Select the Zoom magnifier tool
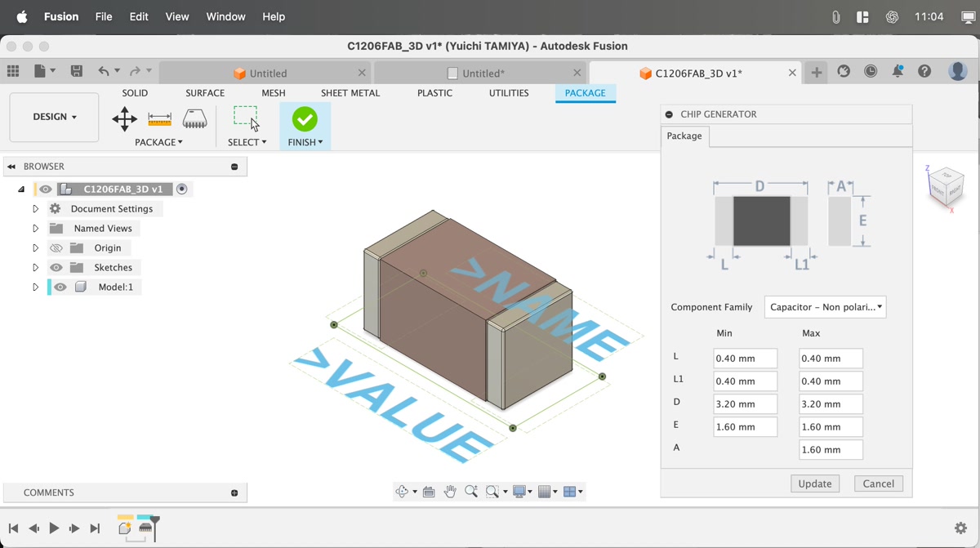Viewport: 980px width, 548px height. (471, 492)
